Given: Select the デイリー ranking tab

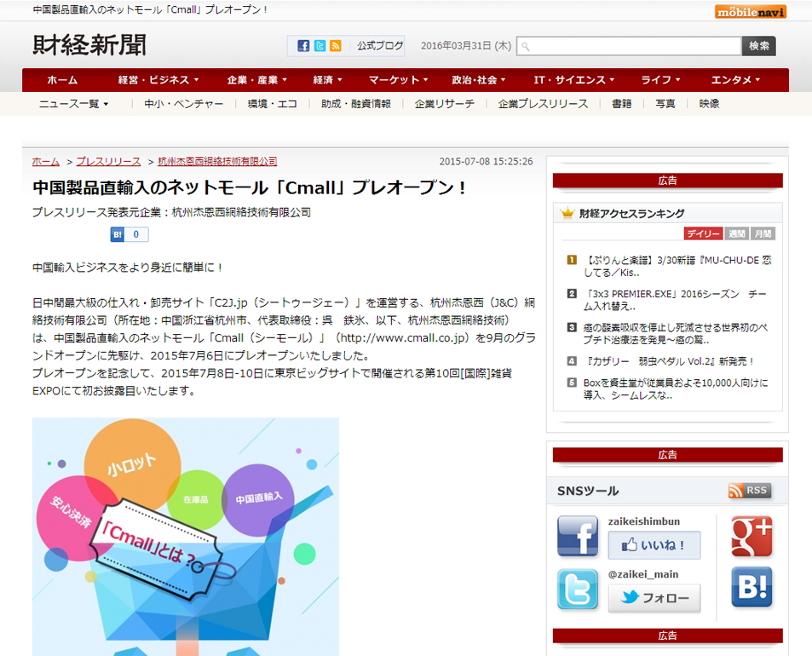Looking at the screenshot, I should (x=703, y=233).
